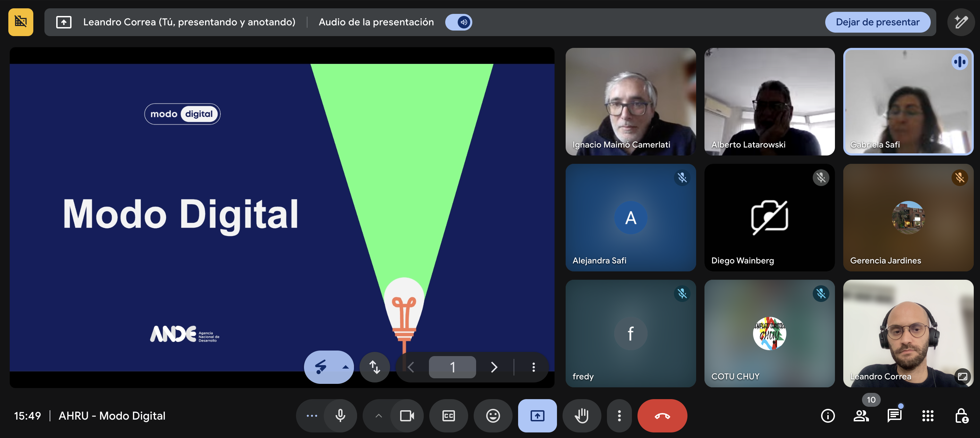Screen dimensions: 980x438
Task: Select Gabriela Safi video tile
Action: [908, 101]
